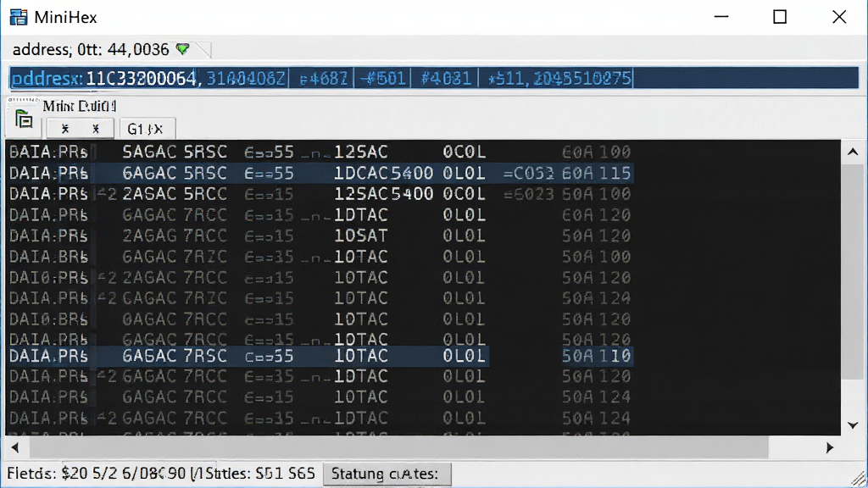Click the horizontal scrollbar right arrow
This screenshot has width=868, height=488.
click(x=829, y=447)
